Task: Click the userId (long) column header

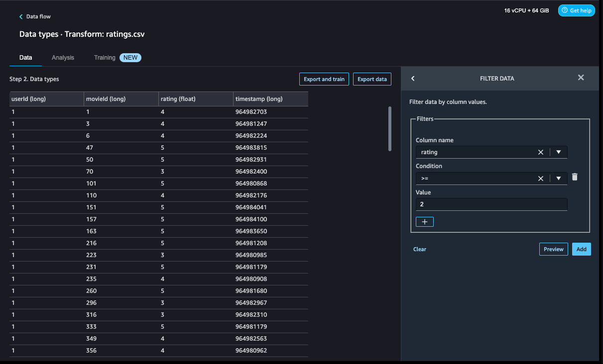Action: point(47,99)
